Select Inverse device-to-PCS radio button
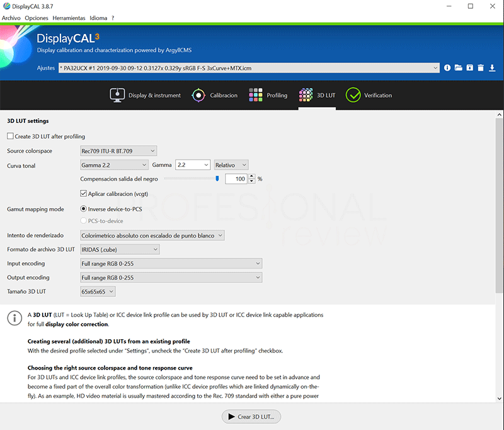This screenshot has height=430, width=504. 83,209
